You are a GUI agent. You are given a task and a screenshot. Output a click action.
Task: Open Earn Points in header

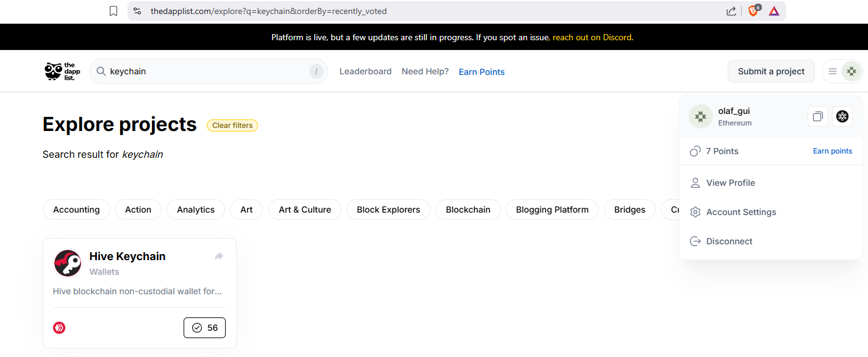[482, 72]
